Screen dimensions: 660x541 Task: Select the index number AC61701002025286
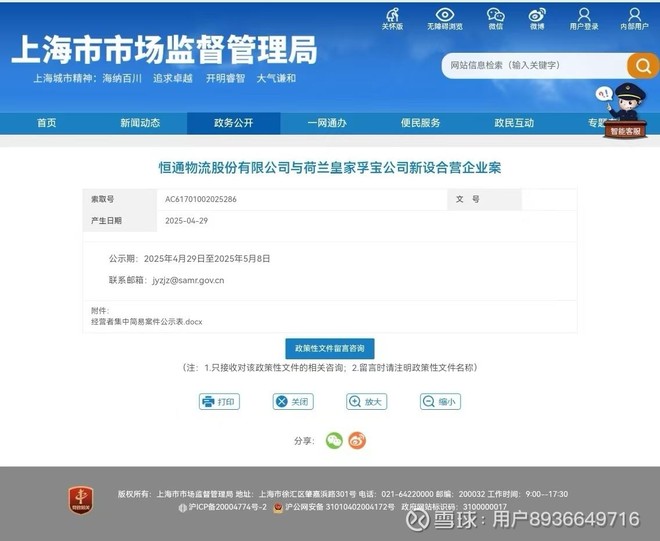click(x=200, y=199)
